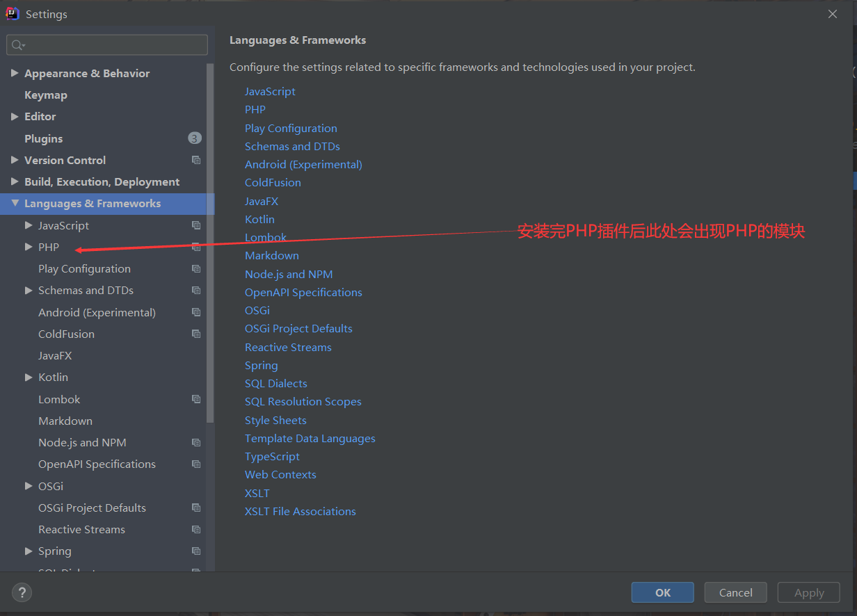Click project-level icon beside Version Control

click(196, 160)
